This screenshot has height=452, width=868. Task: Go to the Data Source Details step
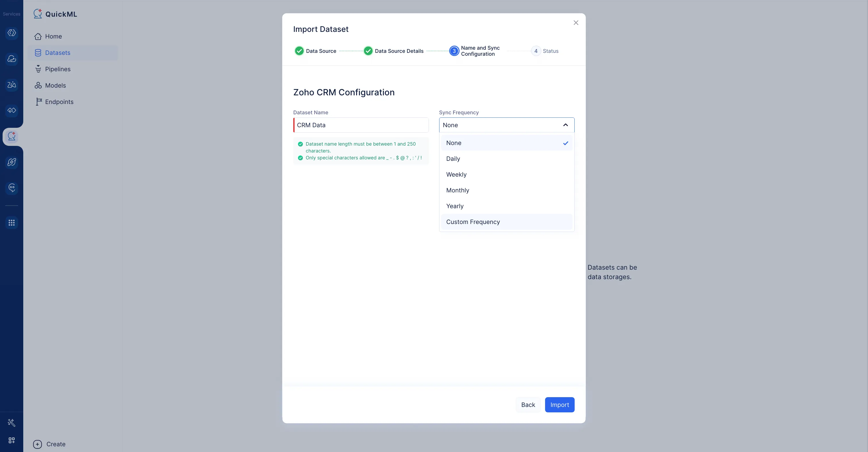(394, 51)
